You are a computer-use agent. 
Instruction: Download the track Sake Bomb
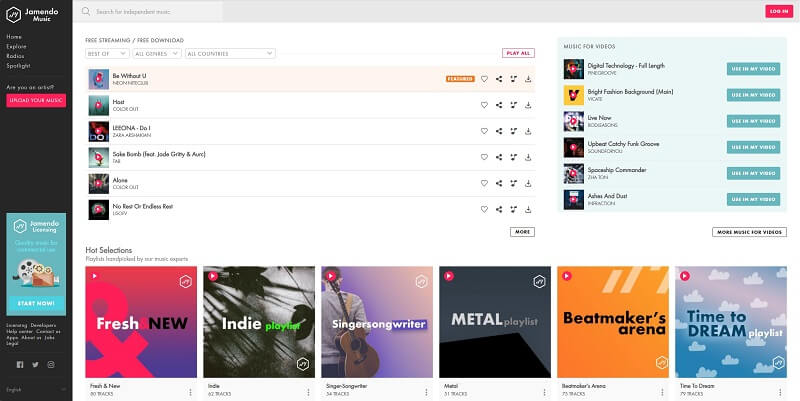point(528,157)
